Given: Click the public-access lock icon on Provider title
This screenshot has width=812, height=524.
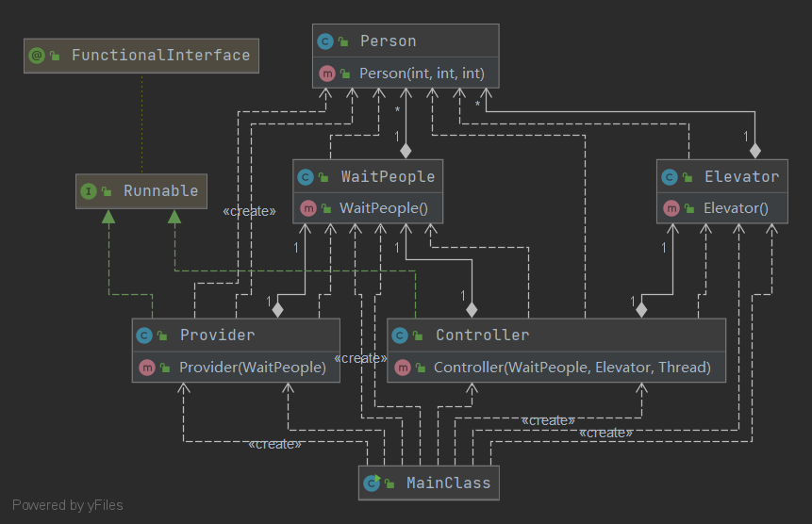Looking at the screenshot, I should pos(162,336).
